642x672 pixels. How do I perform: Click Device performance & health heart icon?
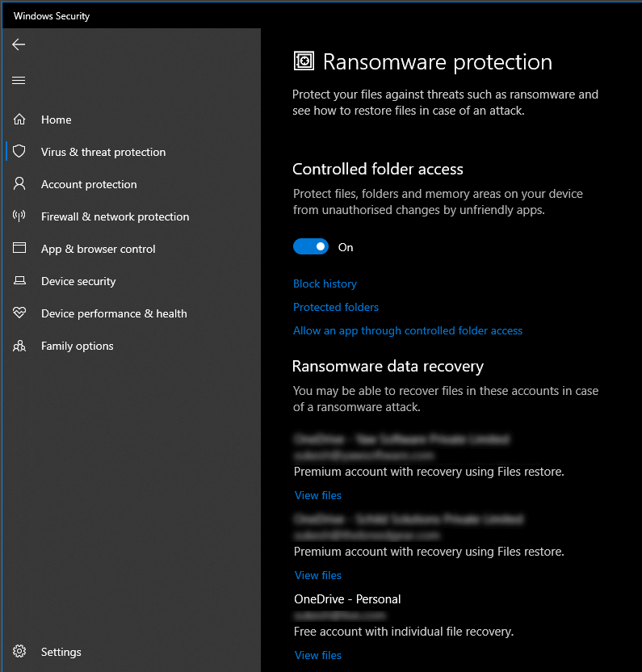click(x=19, y=313)
